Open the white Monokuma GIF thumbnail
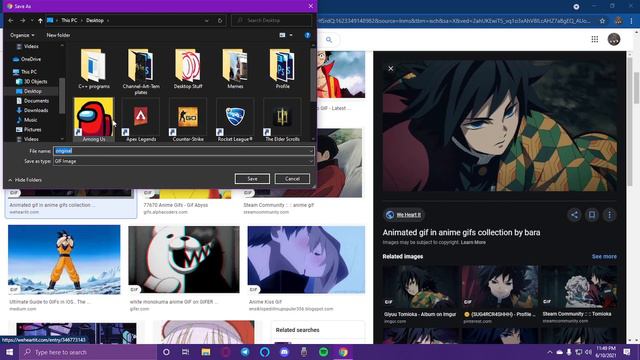Screen dimensions: 640x360 [x=184, y=260]
